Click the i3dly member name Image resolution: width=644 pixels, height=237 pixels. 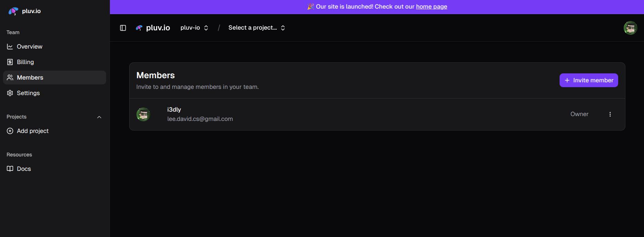tap(174, 110)
